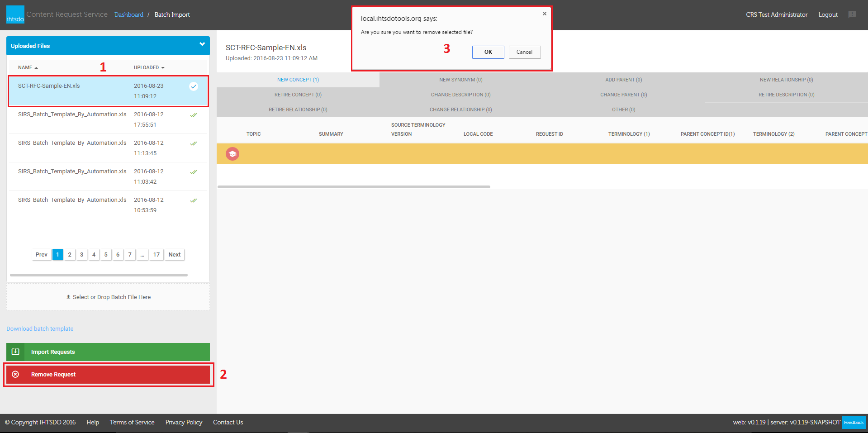Toggle the selected checkmark on SCT-RFC-Sample-EN.xls

coord(194,86)
